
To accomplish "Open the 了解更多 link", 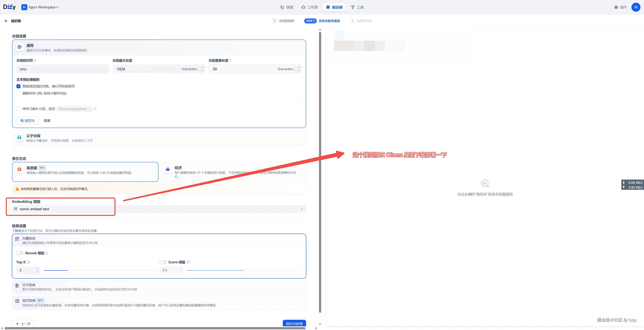I will [x=18, y=231].
